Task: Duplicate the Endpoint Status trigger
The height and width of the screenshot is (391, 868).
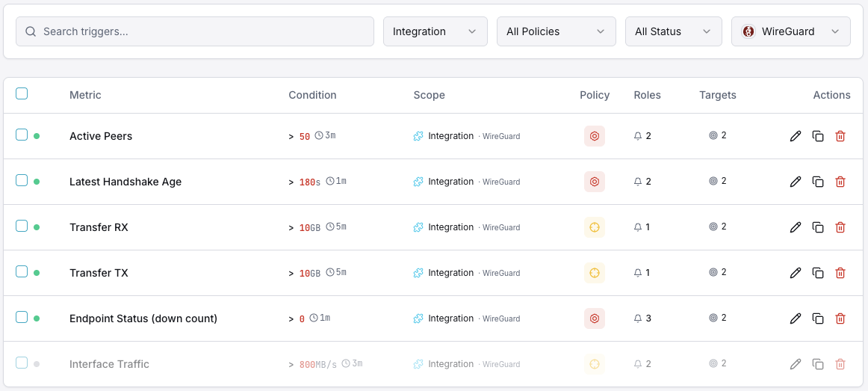Action: [818, 318]
